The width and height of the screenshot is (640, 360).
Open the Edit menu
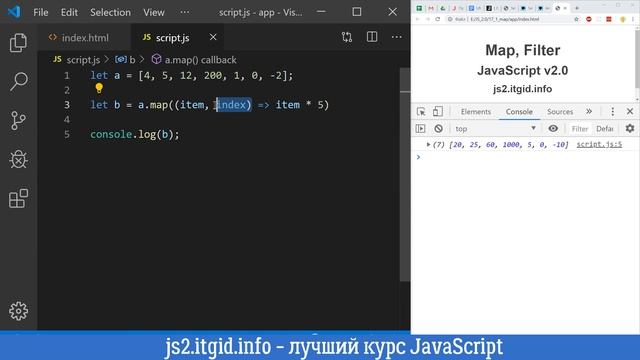coord(69,12)
